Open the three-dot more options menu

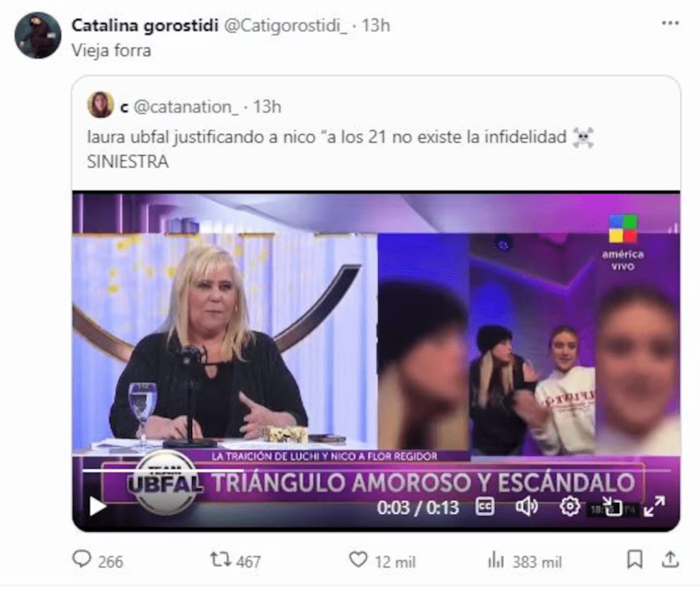click(670, 23)
